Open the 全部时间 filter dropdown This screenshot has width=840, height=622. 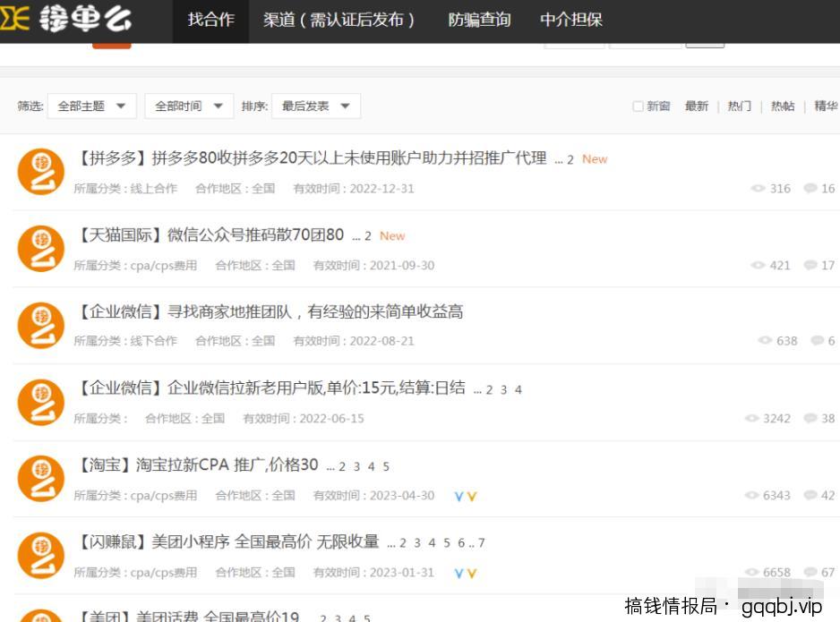click(x=188, y=106)
